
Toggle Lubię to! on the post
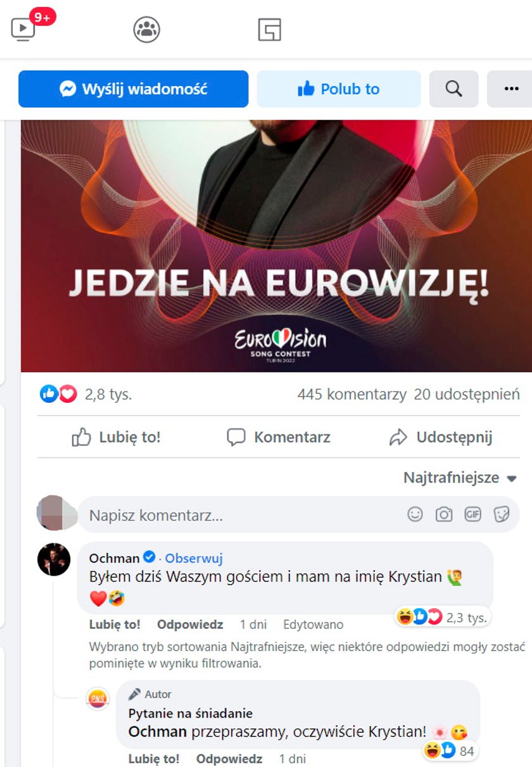pyautogui.click(x=116, y=437)
